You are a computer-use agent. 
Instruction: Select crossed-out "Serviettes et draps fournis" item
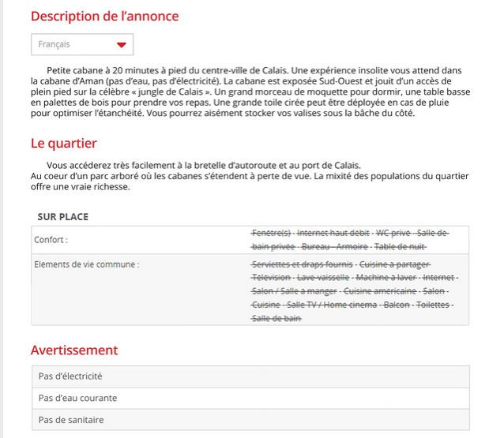(301, 264)
